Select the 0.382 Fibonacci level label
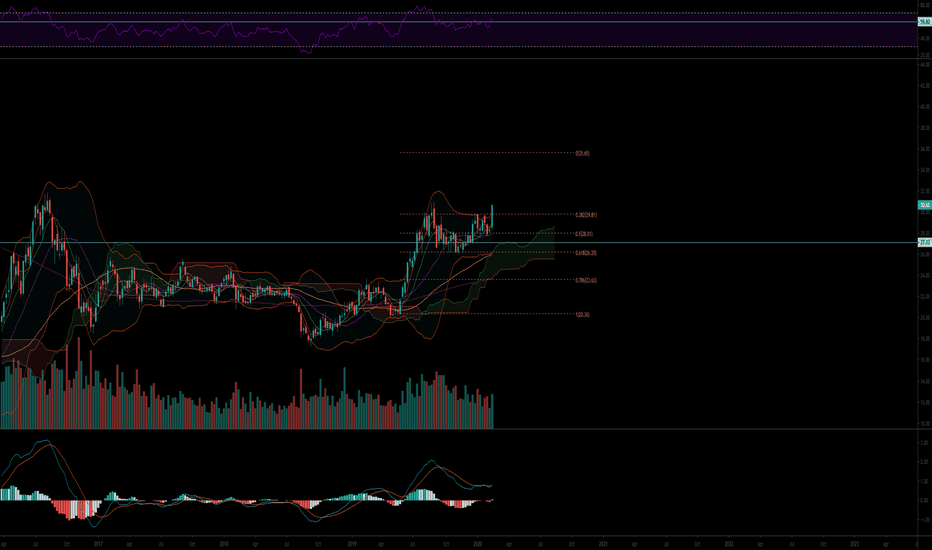Image resolution: width=932 pixels, height=550 pixels. point(585,215)
